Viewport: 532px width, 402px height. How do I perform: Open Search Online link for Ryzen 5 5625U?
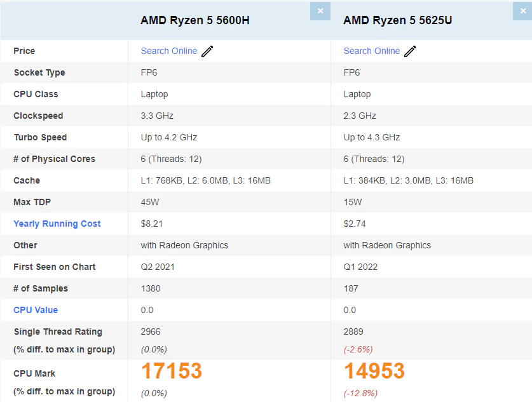tap(372, 51)
